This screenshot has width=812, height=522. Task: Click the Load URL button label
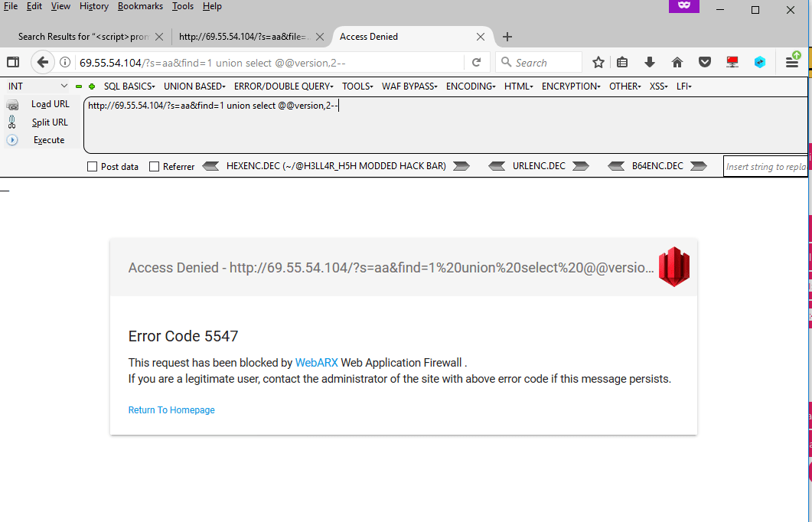[x=51, y=104]
